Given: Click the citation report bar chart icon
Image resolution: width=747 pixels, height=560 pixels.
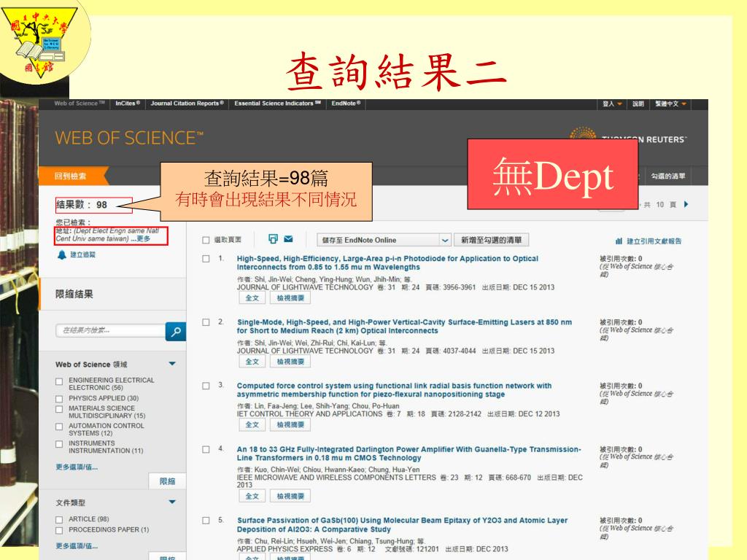Looking at the screenshot, I should coord(619,241).
